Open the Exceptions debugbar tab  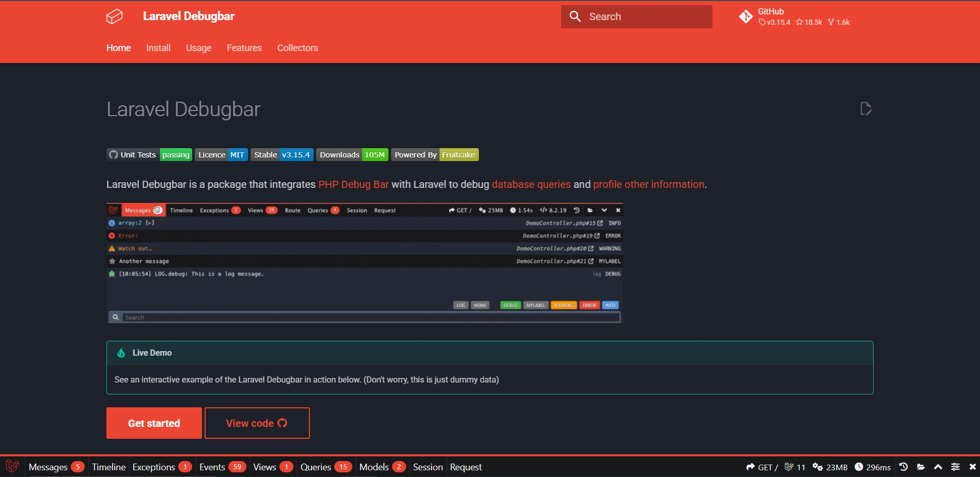click(x=162, y=467)
